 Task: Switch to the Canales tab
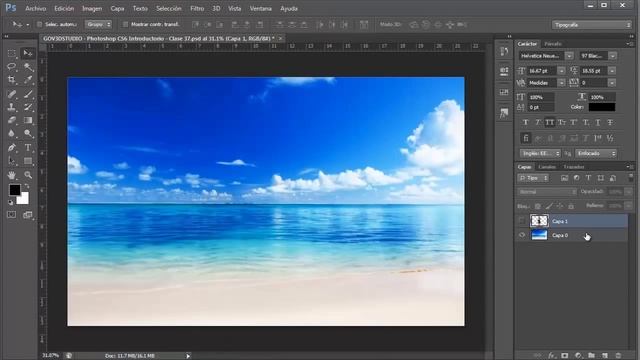tap(547, 167)
